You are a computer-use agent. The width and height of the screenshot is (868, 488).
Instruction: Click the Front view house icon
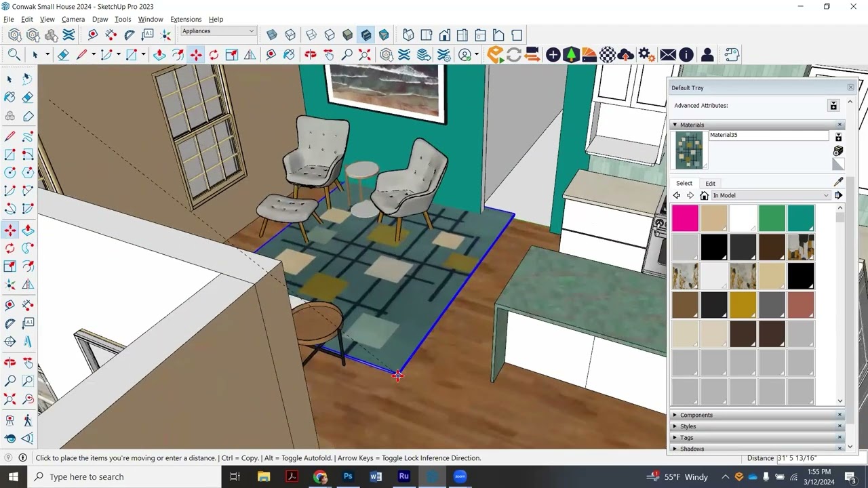pyautogui.click(x=445, y=35)
